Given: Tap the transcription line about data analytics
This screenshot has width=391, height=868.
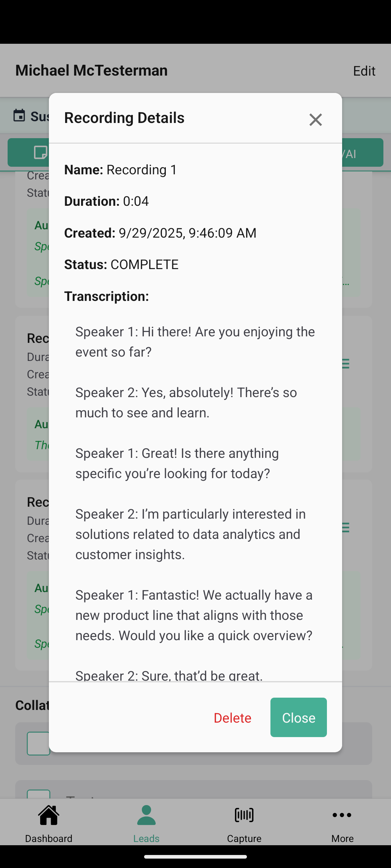Looking at the screenshot, I should pyautogui.click(x=190, y=534).
